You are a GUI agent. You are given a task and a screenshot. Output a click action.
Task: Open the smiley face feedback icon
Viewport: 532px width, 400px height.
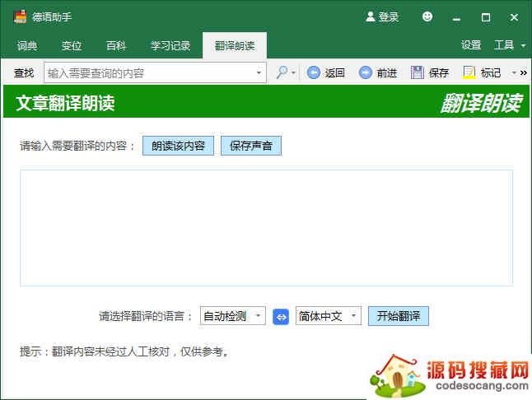point(427,16)
